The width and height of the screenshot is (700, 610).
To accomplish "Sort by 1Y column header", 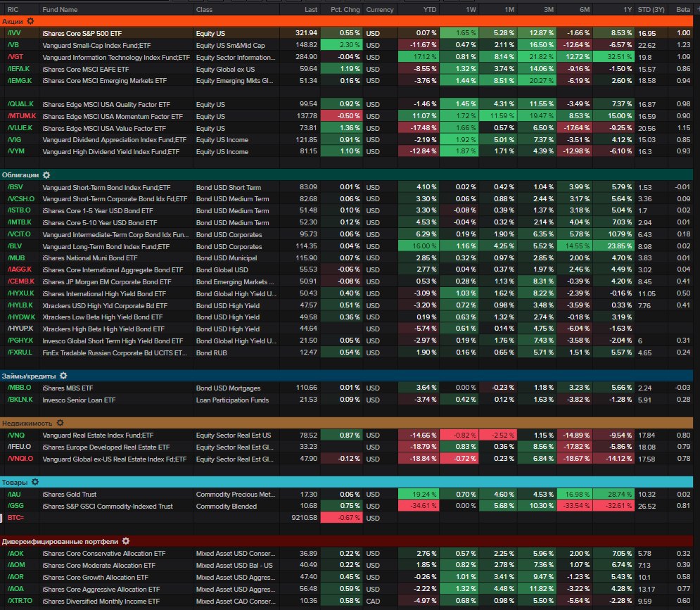I will [628, 9].
